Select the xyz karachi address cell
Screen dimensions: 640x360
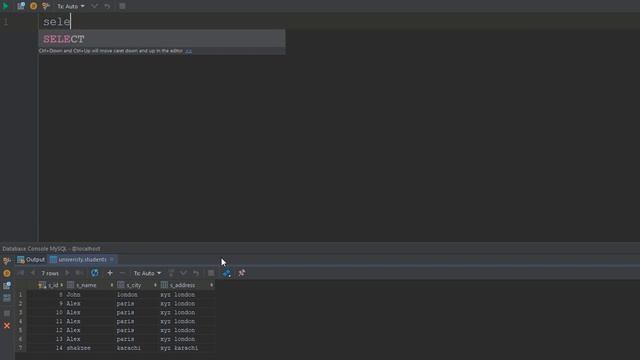click(x=187, y=348)
